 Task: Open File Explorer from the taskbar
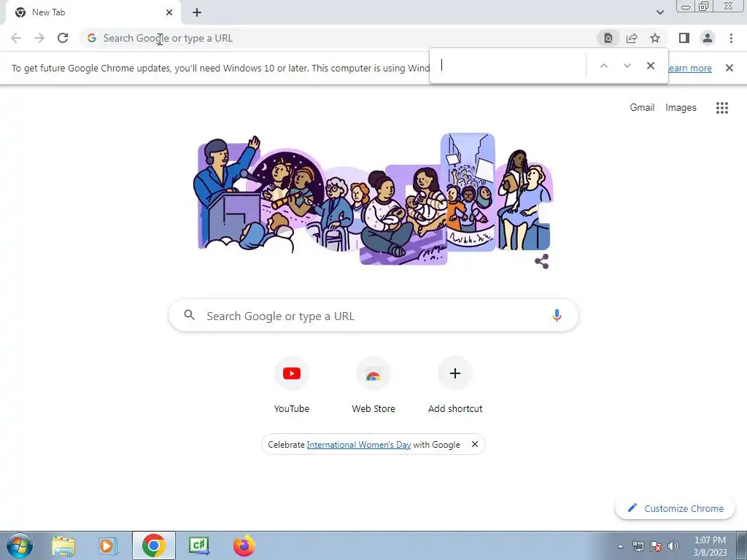[x=63, y=545]
